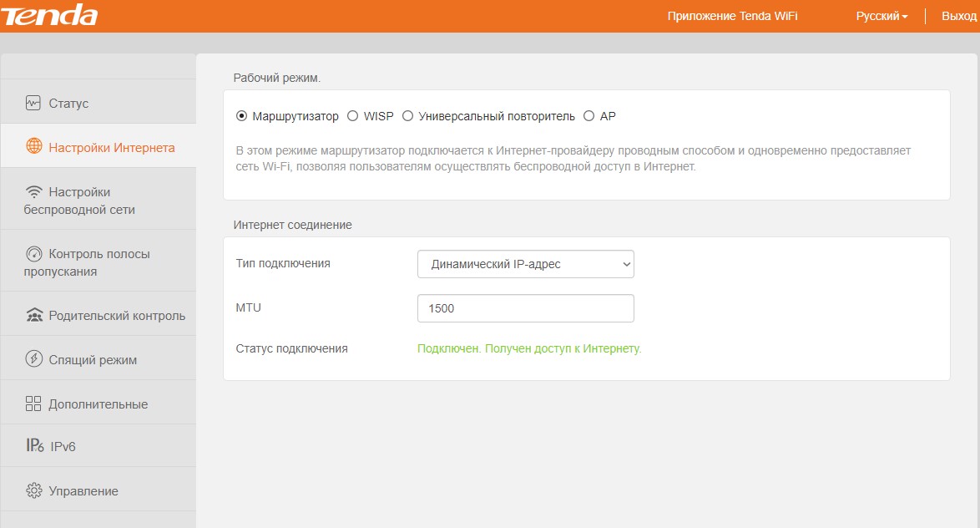Click the Status heartbeat monitor icon
The image size is (980, 528).
[33, 103]
